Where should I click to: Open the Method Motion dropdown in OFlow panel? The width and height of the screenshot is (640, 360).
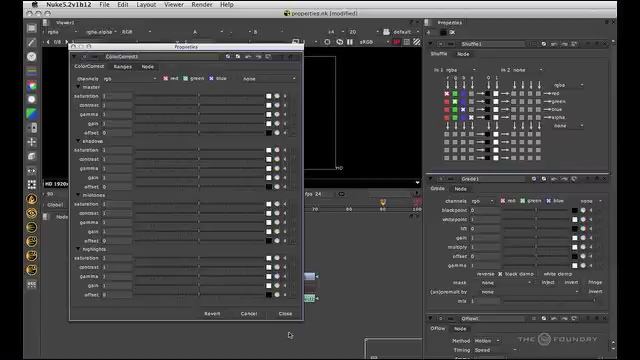coord(487,341)
